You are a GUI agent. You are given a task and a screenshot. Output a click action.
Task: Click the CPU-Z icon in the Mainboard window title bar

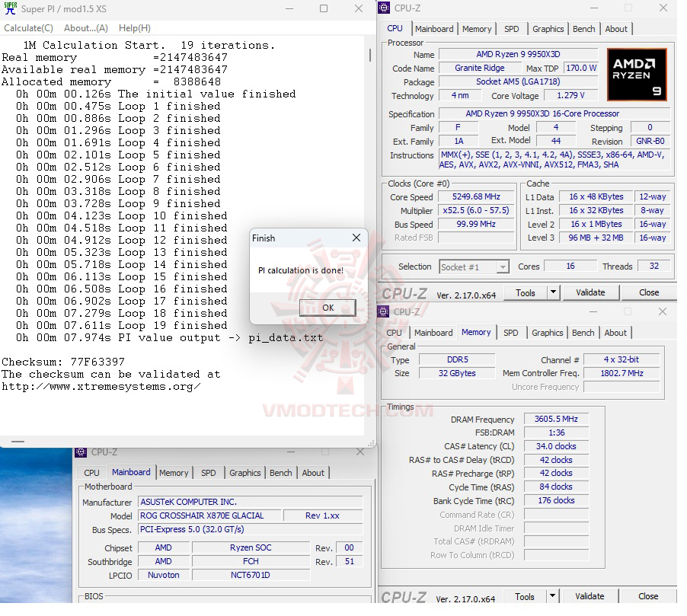tap(81, 452)
